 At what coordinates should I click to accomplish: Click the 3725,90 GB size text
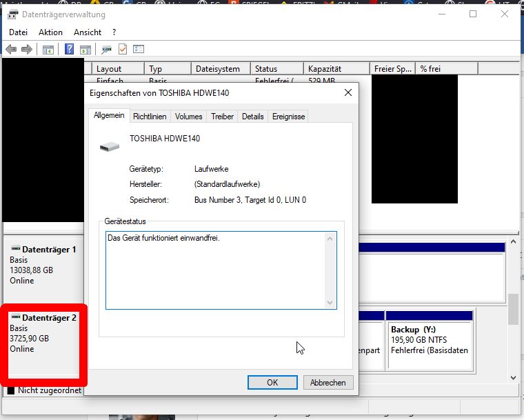29,339
